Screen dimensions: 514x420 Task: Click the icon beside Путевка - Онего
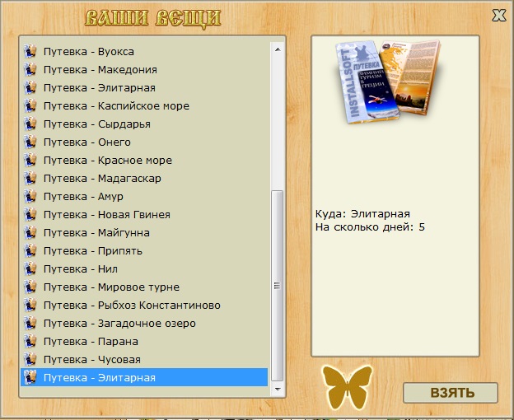click(30, 142)
